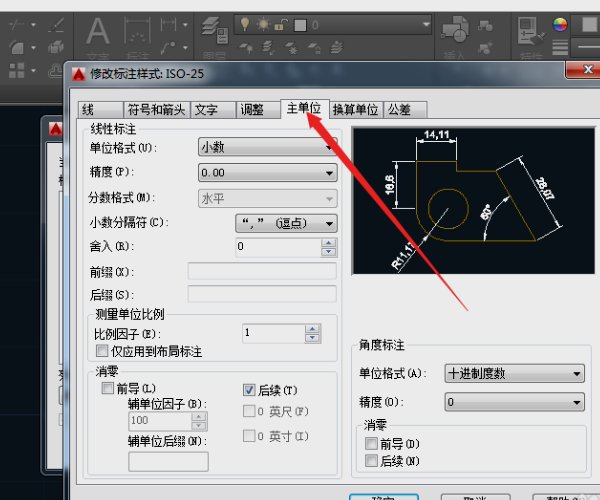
Task: Click the layer freeze snowflake icon below dropdown
Action: tap(291, 48)
